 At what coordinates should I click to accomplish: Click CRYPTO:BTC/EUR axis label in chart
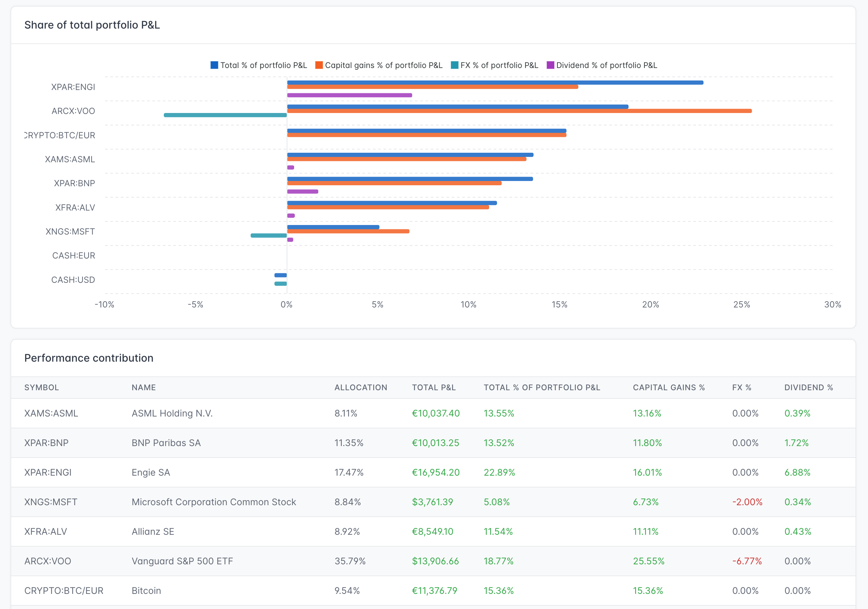[60, 135]
